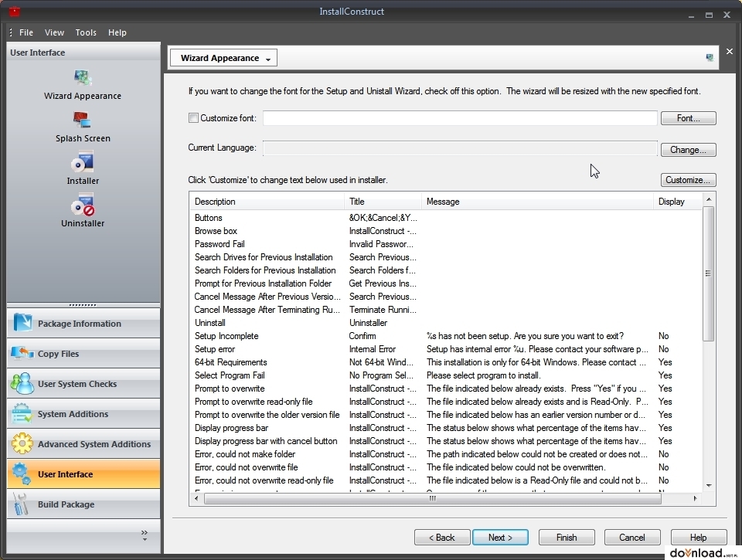Click the Finish button

point(567,538)
